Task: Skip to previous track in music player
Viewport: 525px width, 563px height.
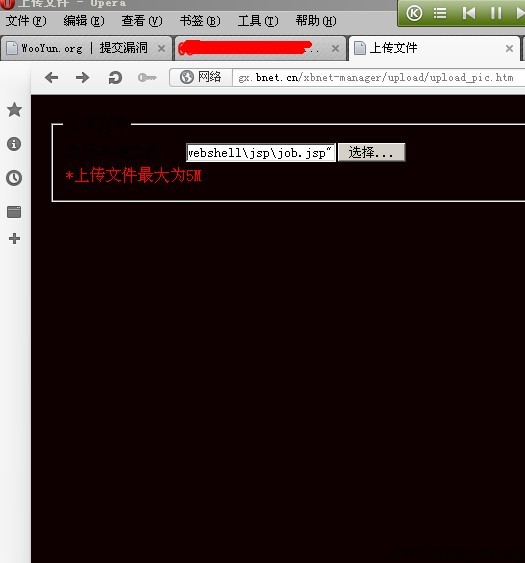Action: click(x=469, y=13)
